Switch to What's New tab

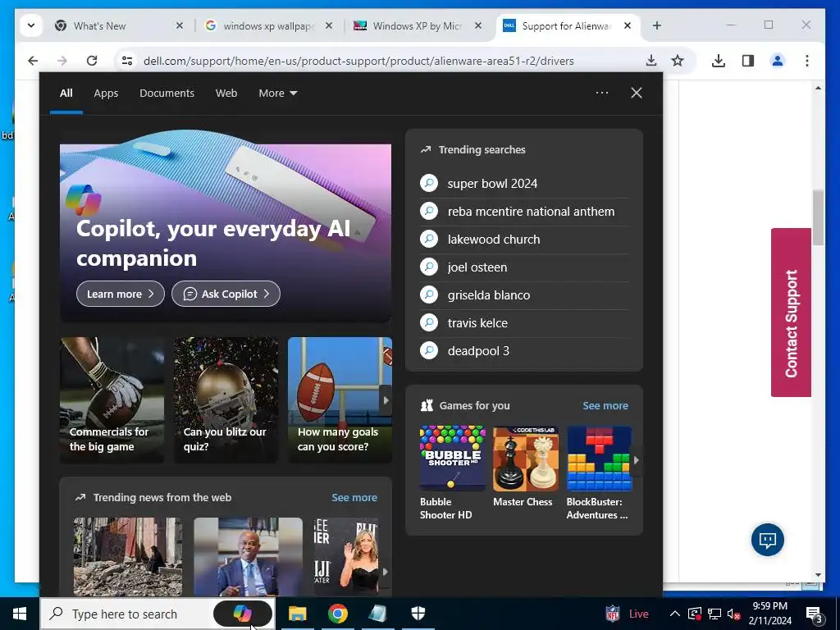pos(119,25)
